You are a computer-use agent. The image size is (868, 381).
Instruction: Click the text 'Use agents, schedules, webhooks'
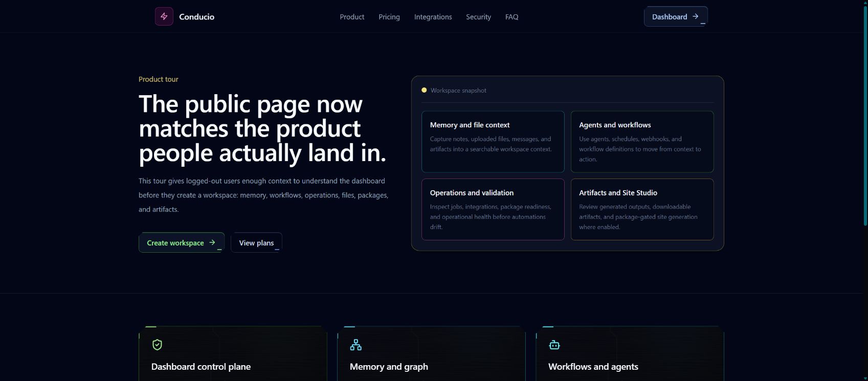click(x=640, y=149)
